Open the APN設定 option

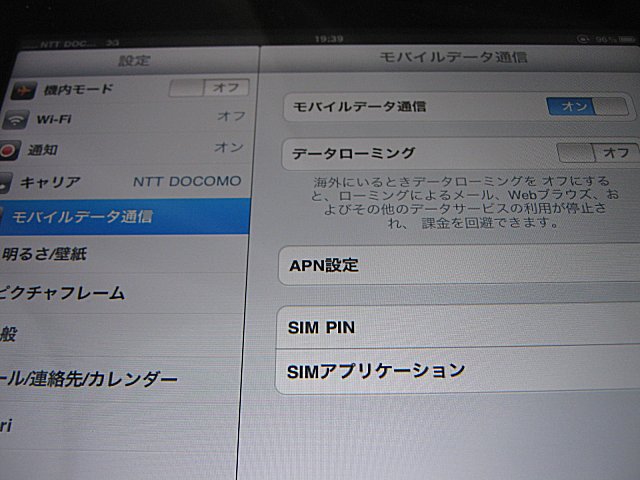tap(459, 265)
